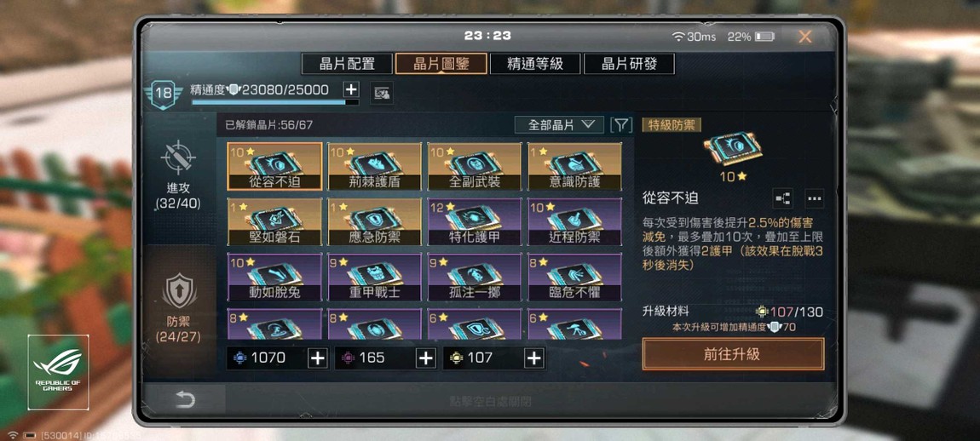Click the 前往升級 button

point(733,354)
